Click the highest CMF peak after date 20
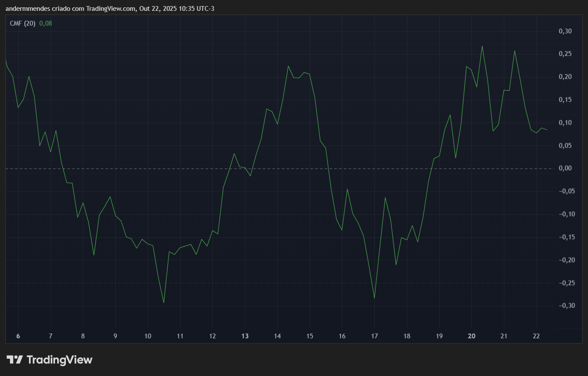The height and width of the screenshot is (376, 588). [x=482, y=46]
